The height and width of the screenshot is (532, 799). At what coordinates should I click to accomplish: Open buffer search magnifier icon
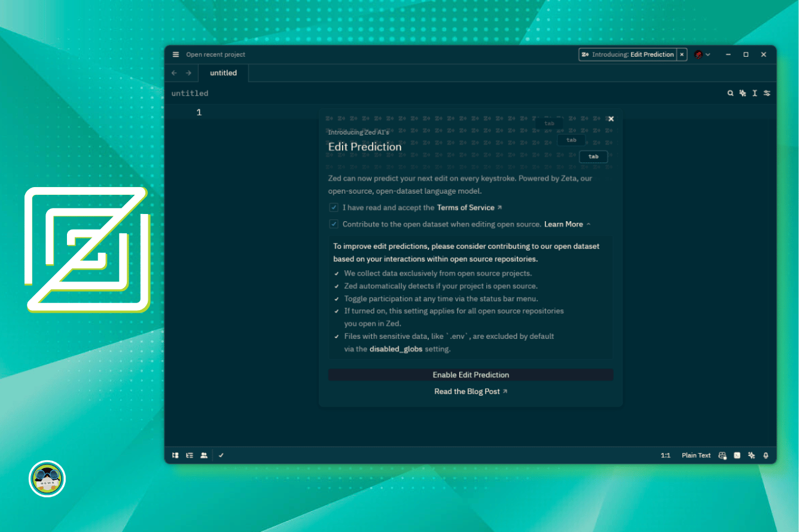730,93
